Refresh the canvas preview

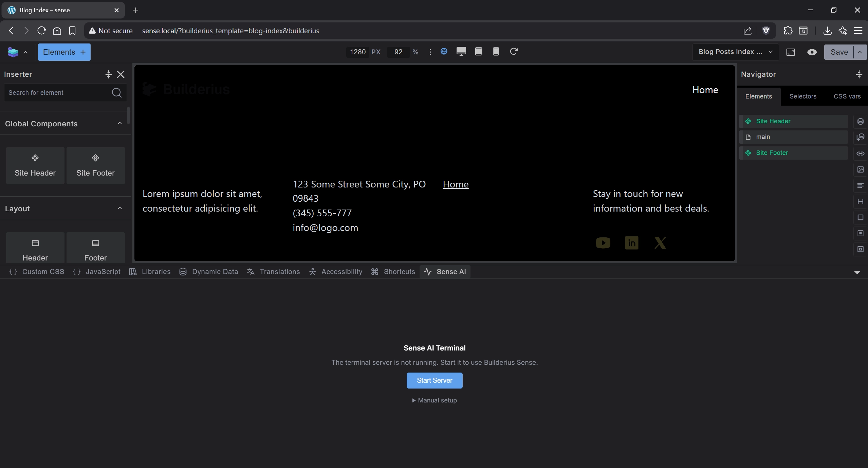513,52
